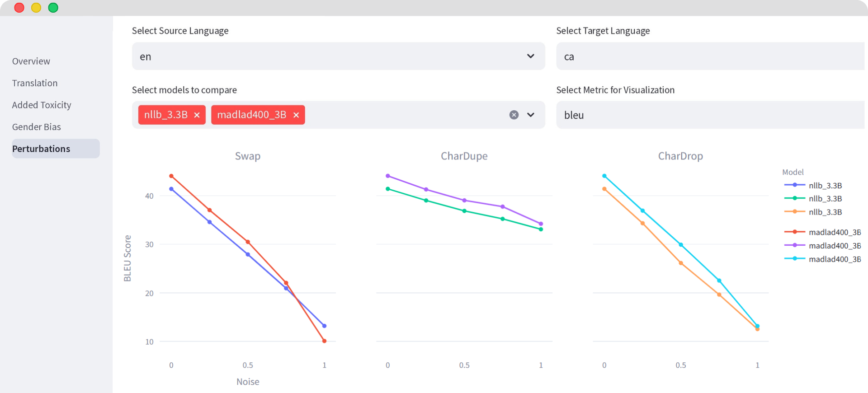Remove madlad400_3B tag with its x icon

click(x=296, y=115)
